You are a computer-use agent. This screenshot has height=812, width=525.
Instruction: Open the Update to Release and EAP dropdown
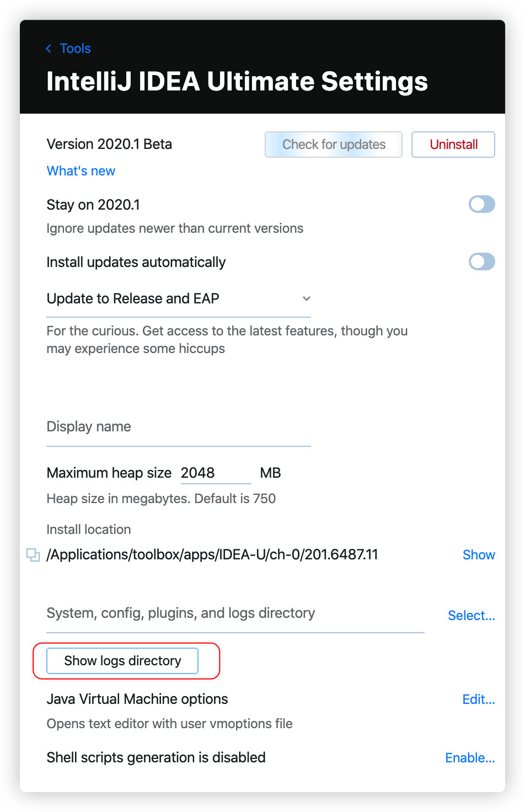click(x=179, y=299)
